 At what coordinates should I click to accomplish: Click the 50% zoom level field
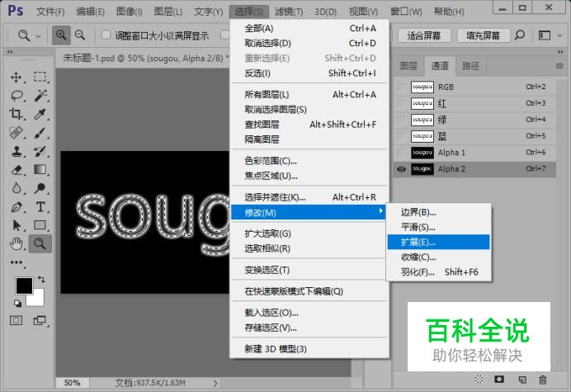click(72, 383)
